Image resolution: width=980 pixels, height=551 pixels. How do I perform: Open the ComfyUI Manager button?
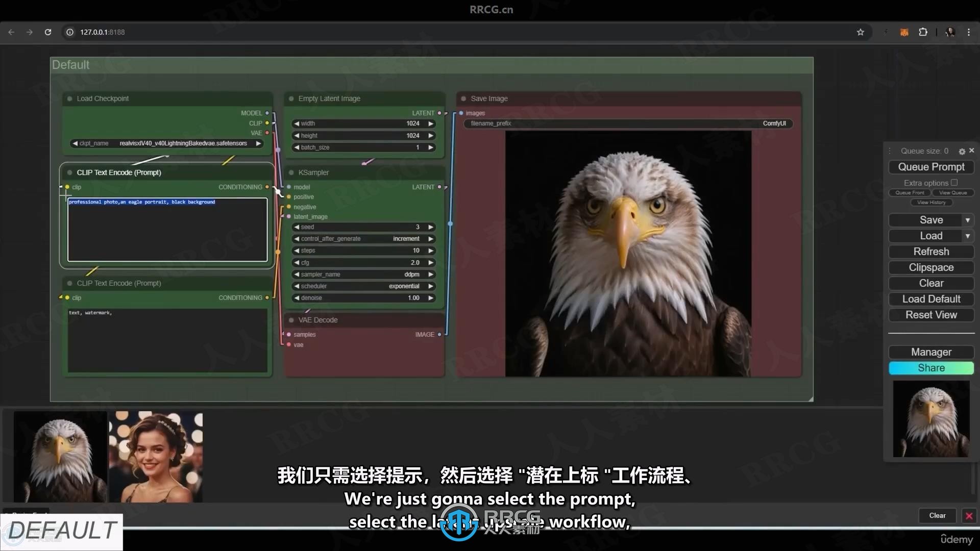931,352
